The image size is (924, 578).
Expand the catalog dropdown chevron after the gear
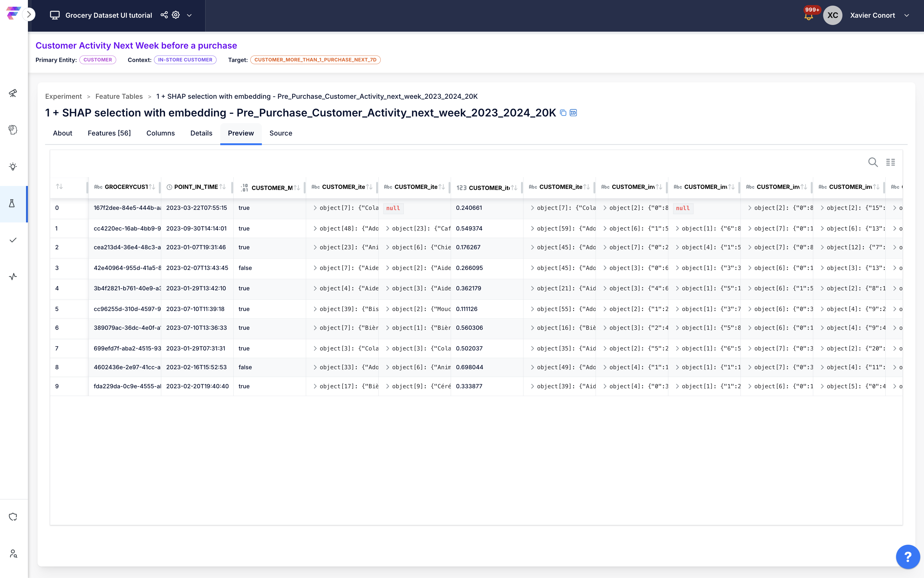(189, 15)
